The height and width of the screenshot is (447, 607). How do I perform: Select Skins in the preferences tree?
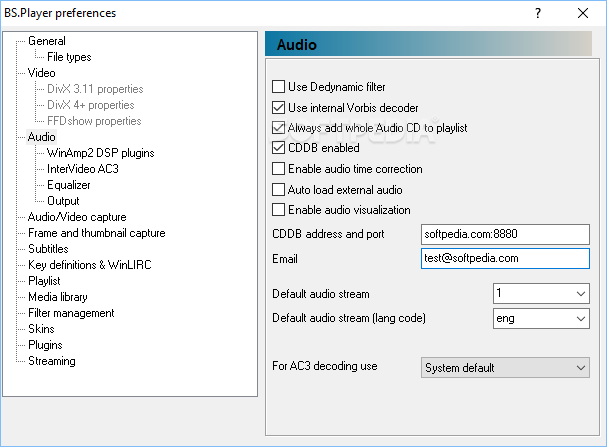(41, 329)
